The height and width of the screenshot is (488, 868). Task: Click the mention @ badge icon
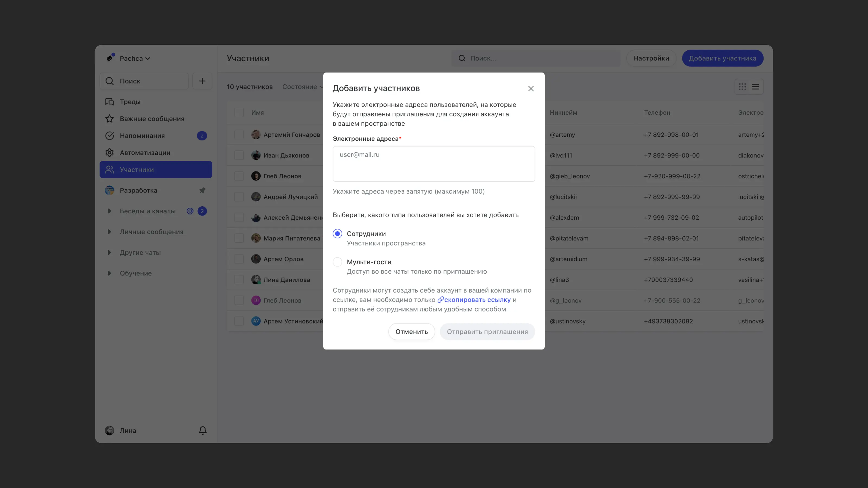(190, 211)
